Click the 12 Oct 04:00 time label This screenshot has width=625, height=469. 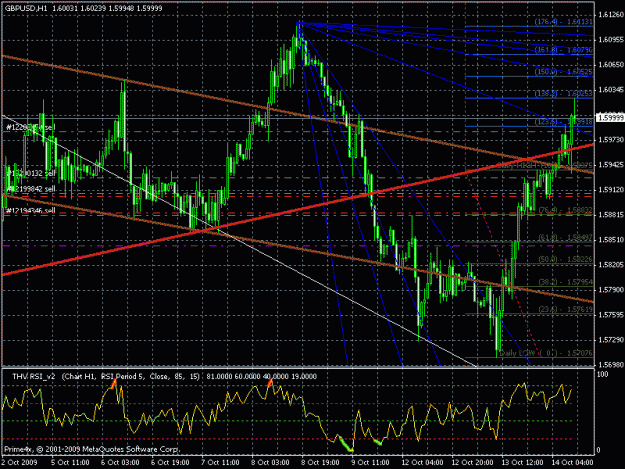tap(422, 462)
